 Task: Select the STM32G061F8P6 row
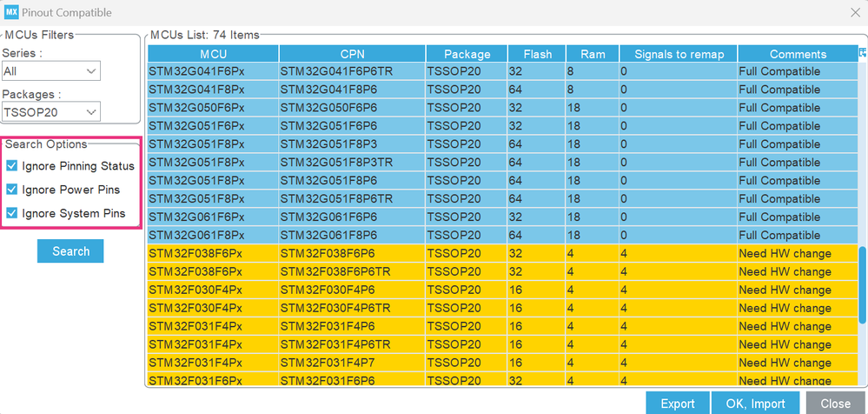click(x=503, y=235)
